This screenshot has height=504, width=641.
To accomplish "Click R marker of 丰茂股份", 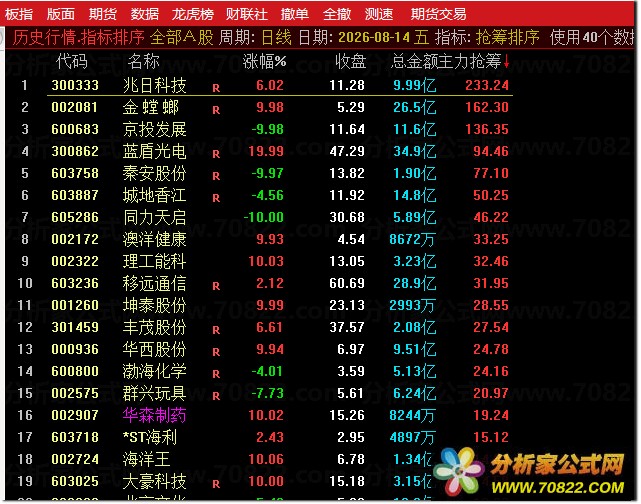I will point(216,330).
